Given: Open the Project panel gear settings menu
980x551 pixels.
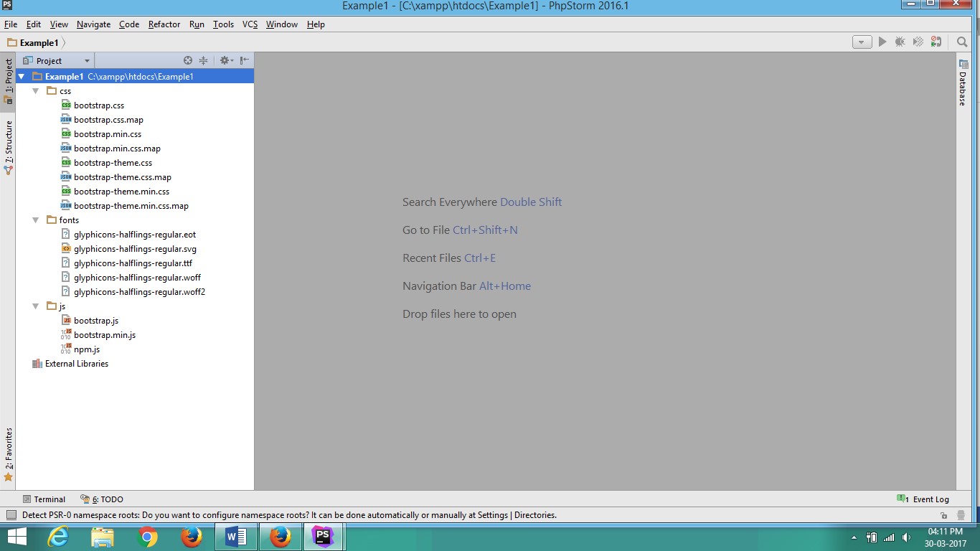Looking at the screenshot, I should [225, 61].
